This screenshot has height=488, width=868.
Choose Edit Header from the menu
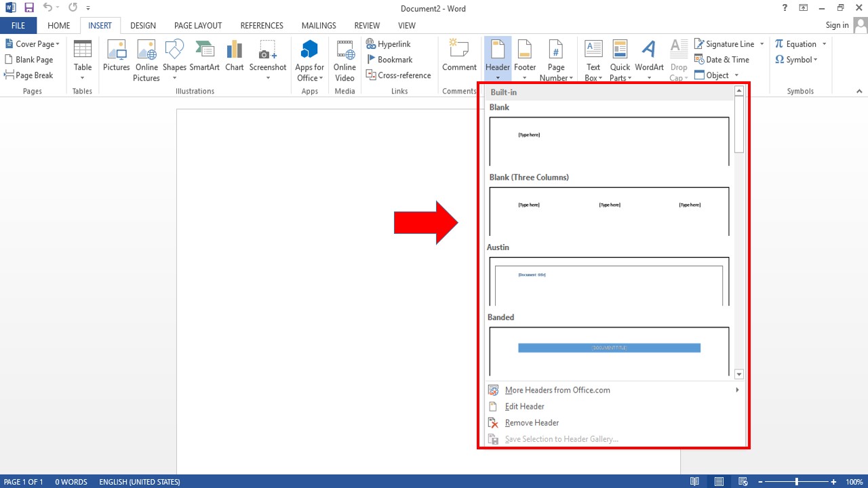point(524,406)
